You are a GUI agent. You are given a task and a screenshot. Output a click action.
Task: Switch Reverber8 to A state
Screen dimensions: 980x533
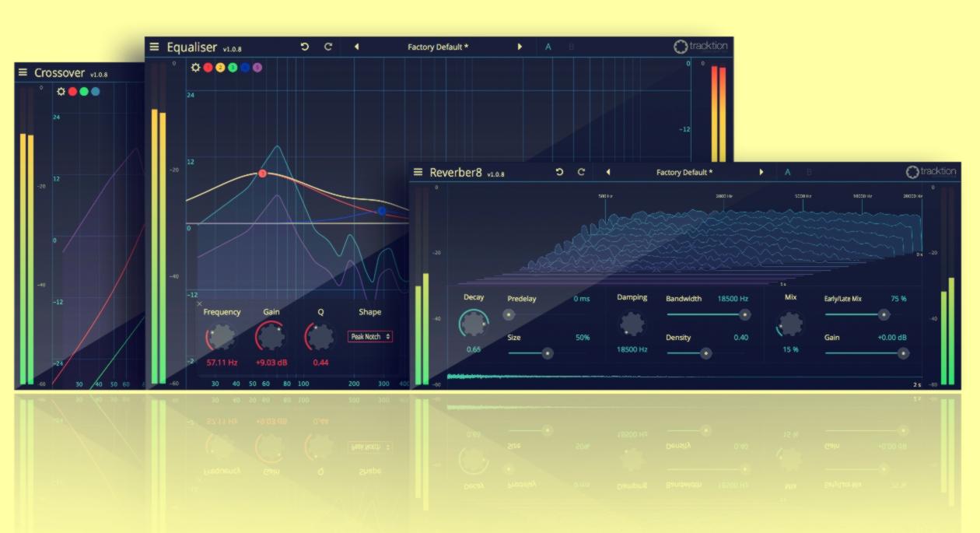coord(787,172)
